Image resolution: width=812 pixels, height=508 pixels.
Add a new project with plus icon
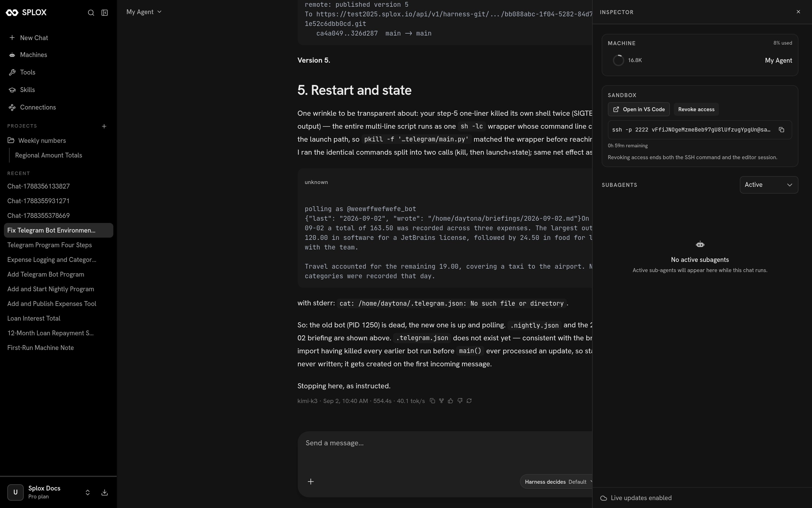pos(104,126)
